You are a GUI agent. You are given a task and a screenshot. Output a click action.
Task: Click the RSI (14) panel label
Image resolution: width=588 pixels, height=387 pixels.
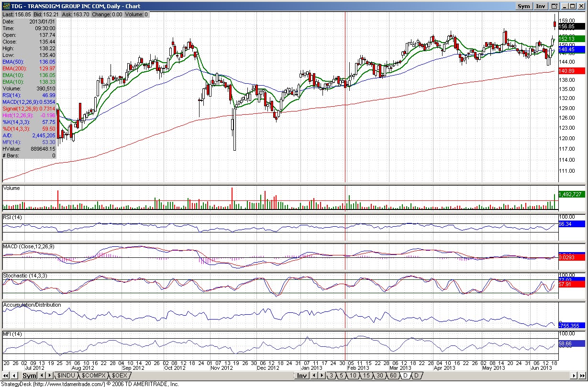(12, 218)
